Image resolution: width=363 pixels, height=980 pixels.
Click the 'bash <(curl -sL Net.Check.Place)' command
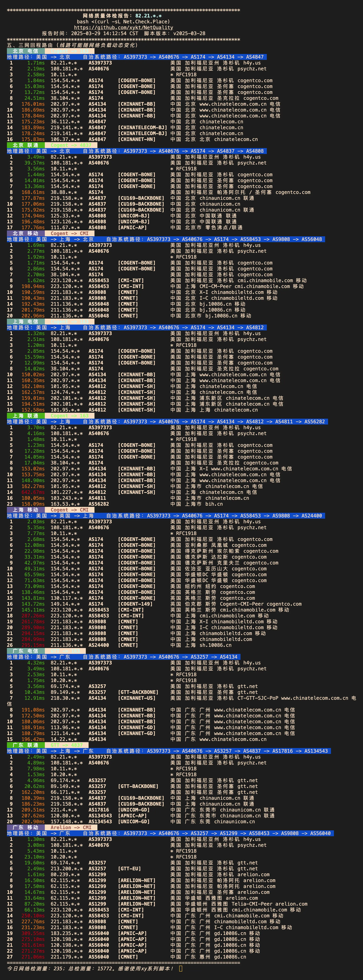(x=123, y=22)
